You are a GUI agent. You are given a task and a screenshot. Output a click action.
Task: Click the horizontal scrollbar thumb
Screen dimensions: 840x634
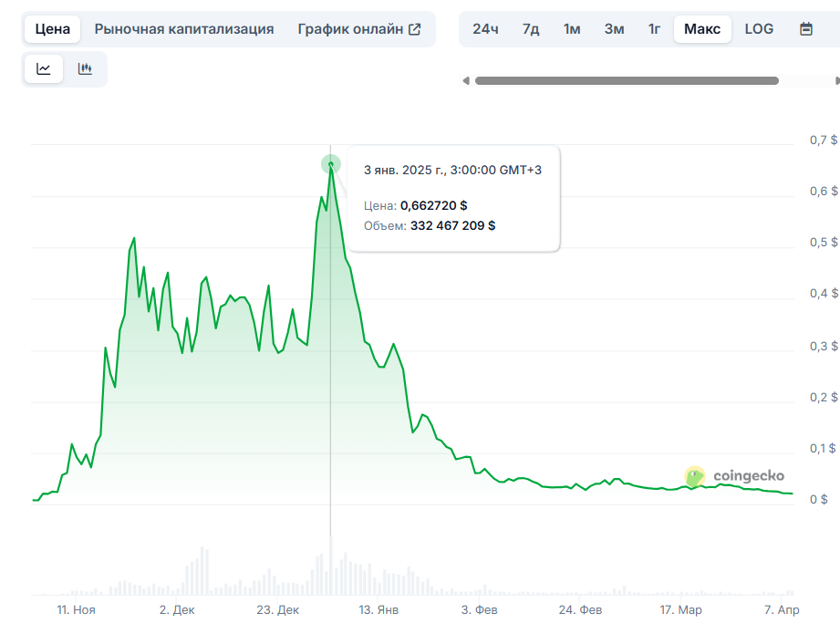627,81
